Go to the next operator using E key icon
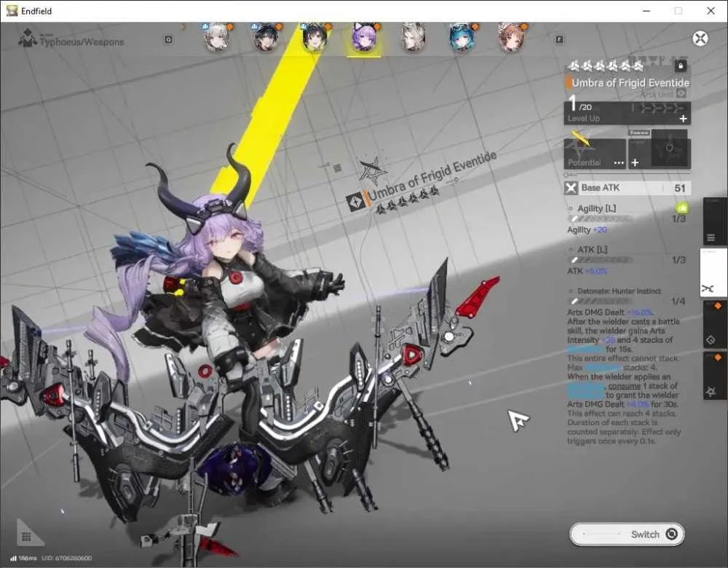Image resolution: width=728 pixels, height=568 pixels. pyautogui.click(x=559, y=39)
